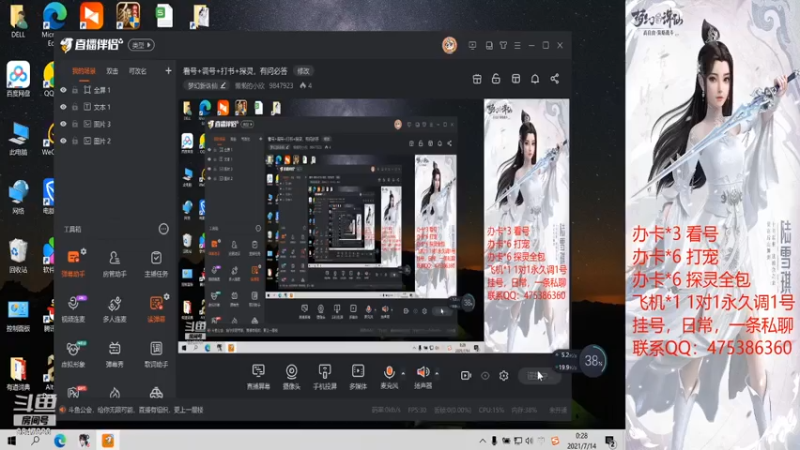The image size is (800, 450).
Task: Click the share icon in the room header
Action: [x=555, y=79]
